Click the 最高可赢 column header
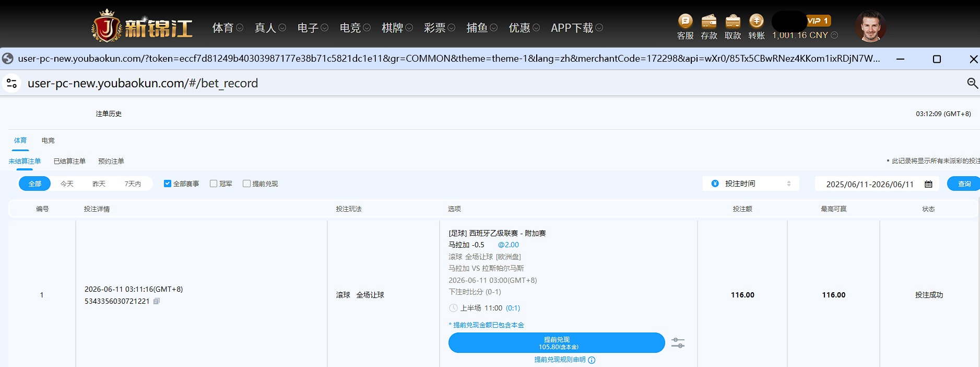980x367 pixels. [x=834, y=209]
